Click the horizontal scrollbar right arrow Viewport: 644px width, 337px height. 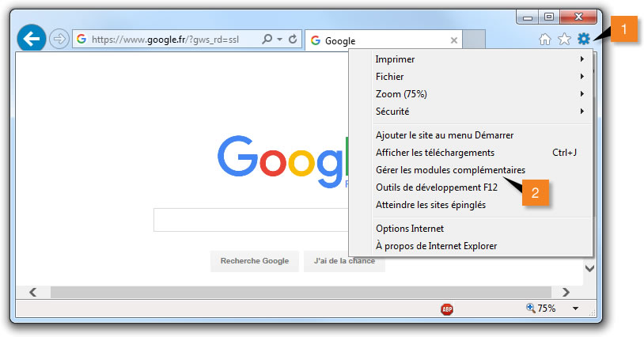[x=565, y=292]
